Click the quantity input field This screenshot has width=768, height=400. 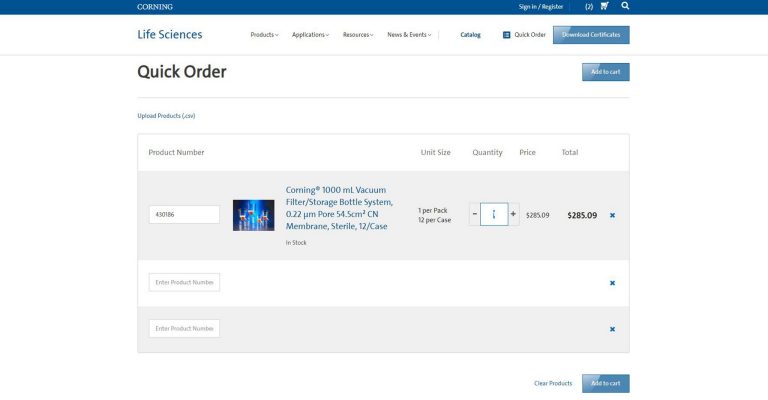tap(494, 214)
